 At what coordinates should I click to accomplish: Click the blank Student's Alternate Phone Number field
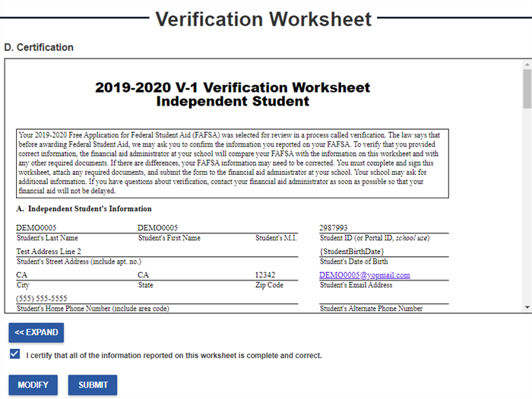coord(383,299)
